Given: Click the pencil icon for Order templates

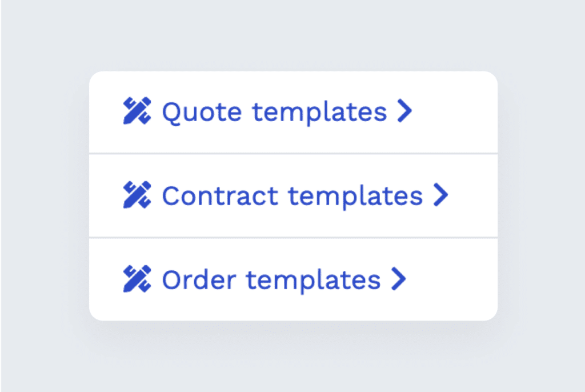Looking at the screenshot, I should tap(137, 279).
